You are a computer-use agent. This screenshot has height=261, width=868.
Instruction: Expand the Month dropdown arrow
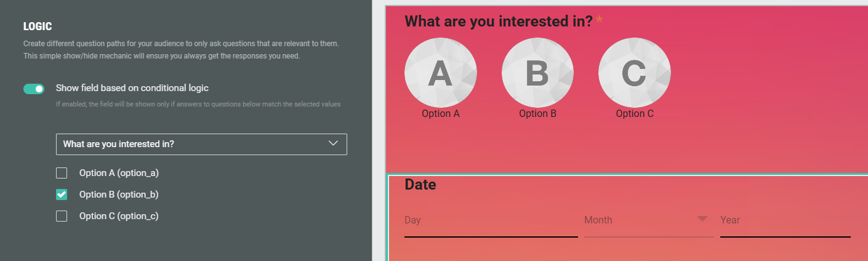point(702,219)
